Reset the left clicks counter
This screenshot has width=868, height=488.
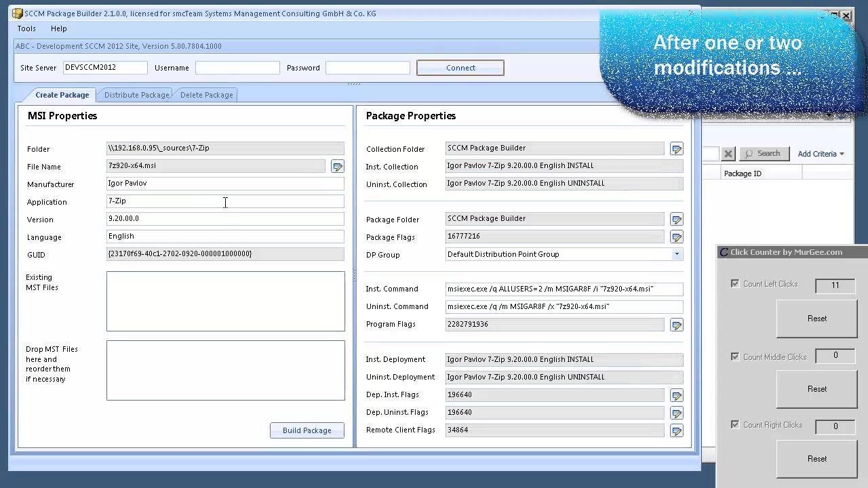tap(817, 319)
